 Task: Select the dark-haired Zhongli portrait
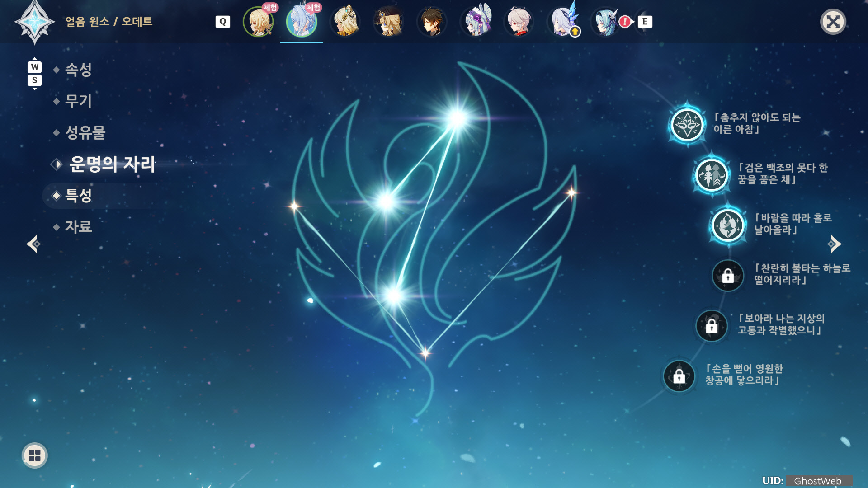point(432,21)
